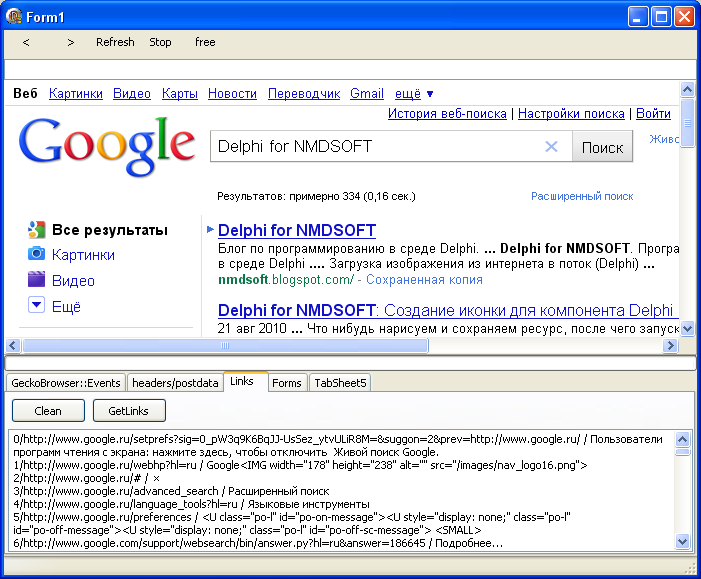Click browser horizontal scrollbar left arrow
701x579 pixels.
[13, 345]
